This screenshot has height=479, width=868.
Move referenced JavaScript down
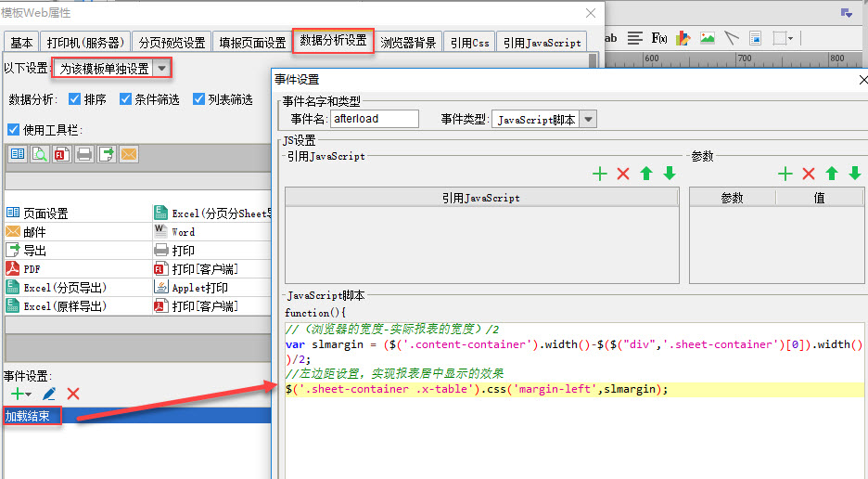(x=670, y=174)
